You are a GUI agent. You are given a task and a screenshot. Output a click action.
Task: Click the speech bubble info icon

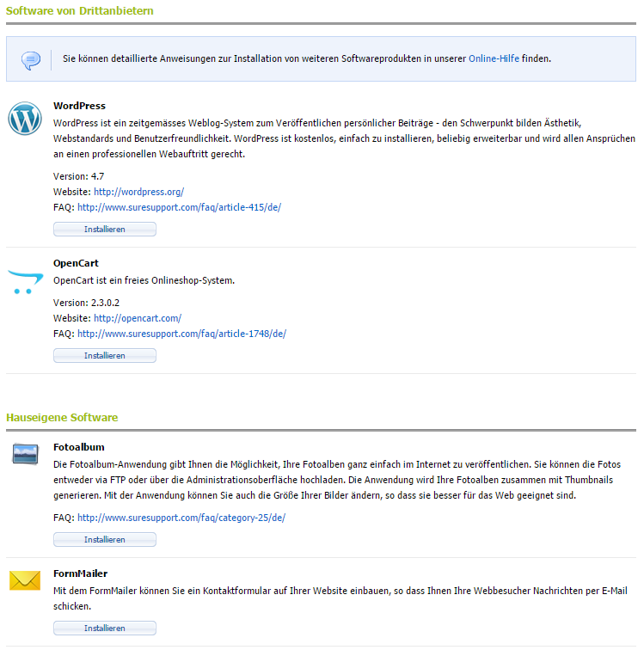31,60
